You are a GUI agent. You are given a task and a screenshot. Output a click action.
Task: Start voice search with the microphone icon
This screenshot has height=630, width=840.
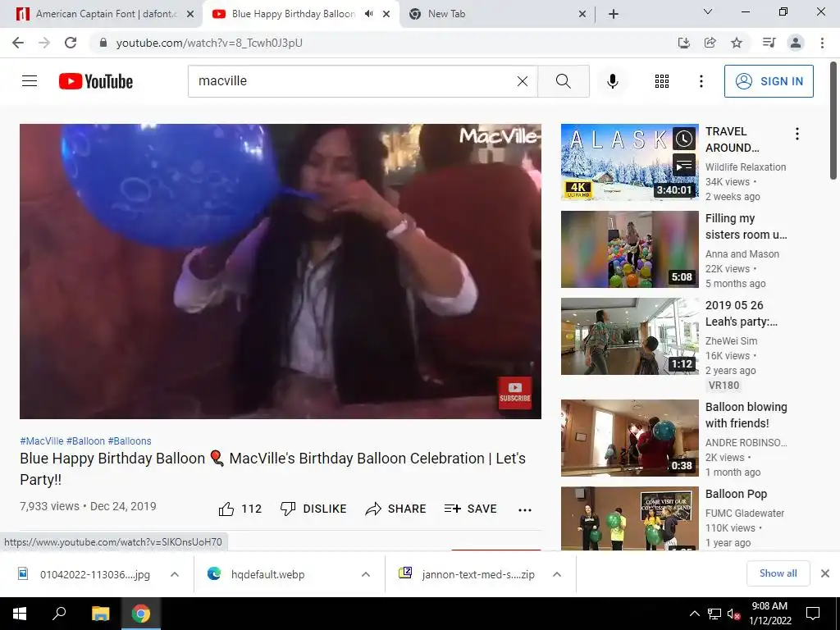point(612,81)
